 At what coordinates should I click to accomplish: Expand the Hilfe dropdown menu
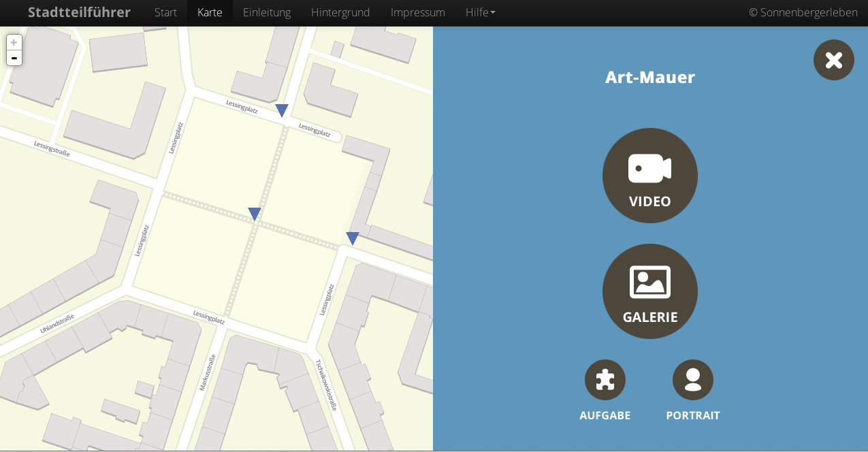[x=480, y=12]
